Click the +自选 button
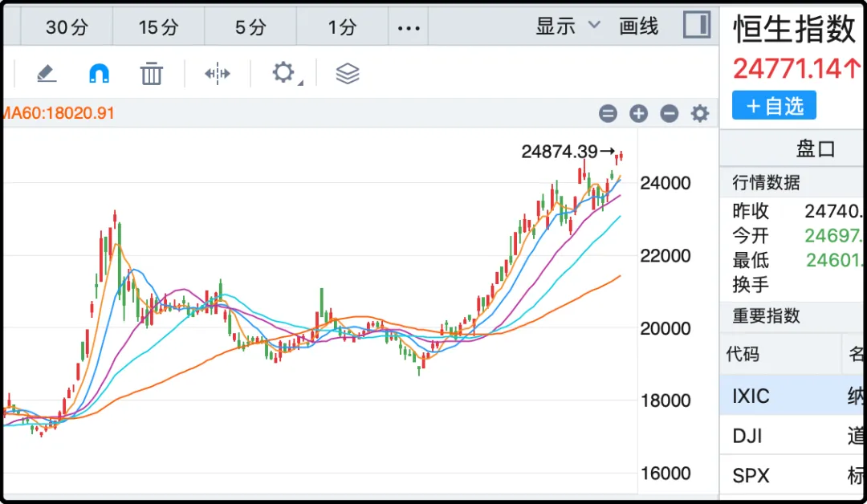 [774, 105]
